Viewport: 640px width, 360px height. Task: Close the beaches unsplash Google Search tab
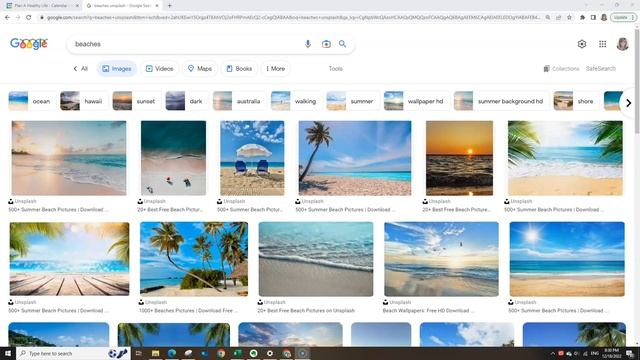coord(157,6)
